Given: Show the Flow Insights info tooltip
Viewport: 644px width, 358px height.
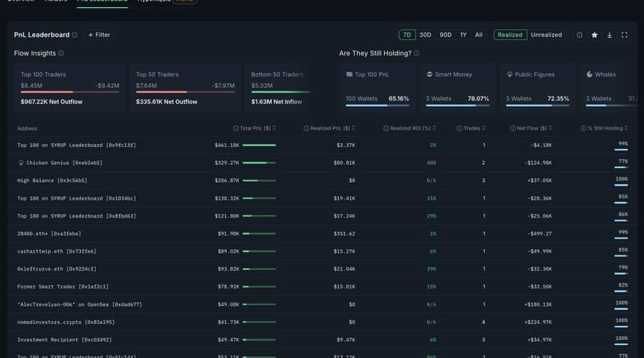Looking at the screenshot, I should [61, 53].
